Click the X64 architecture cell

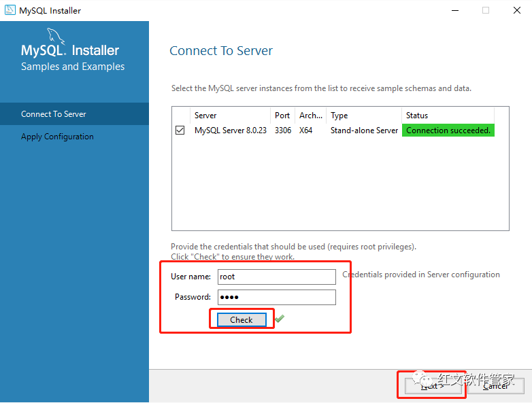(x=305, y=130)
